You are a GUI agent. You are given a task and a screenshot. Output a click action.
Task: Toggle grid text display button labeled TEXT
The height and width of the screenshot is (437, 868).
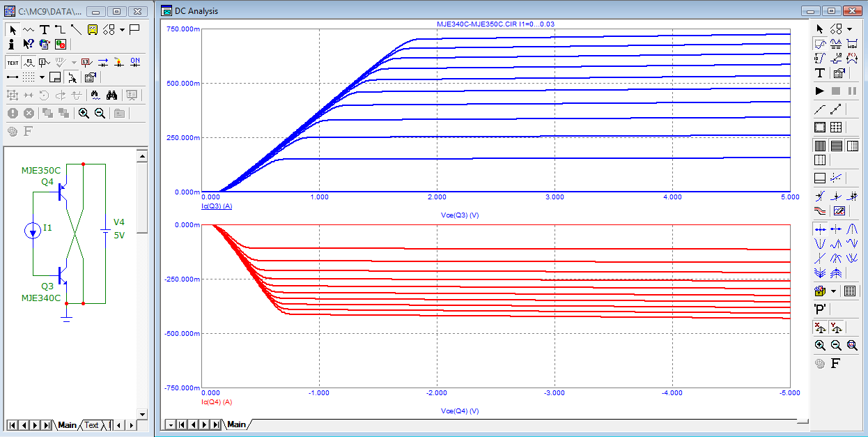pos(13,63)
